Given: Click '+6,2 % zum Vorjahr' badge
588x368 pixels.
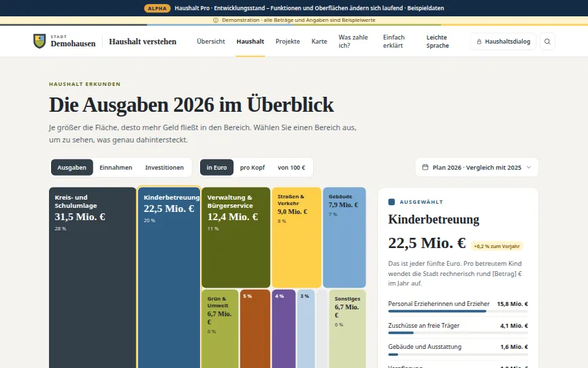Looking at the screenshot, I should (497, 246).
